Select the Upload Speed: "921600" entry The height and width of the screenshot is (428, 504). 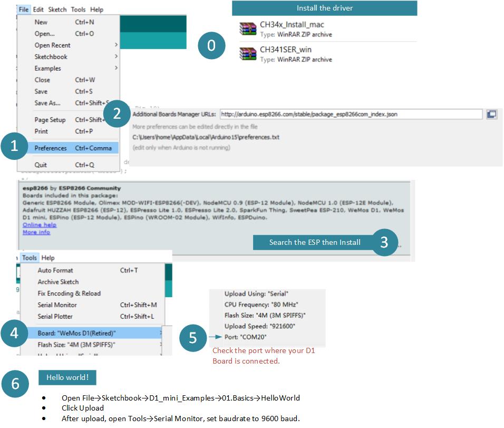point(260,326)
